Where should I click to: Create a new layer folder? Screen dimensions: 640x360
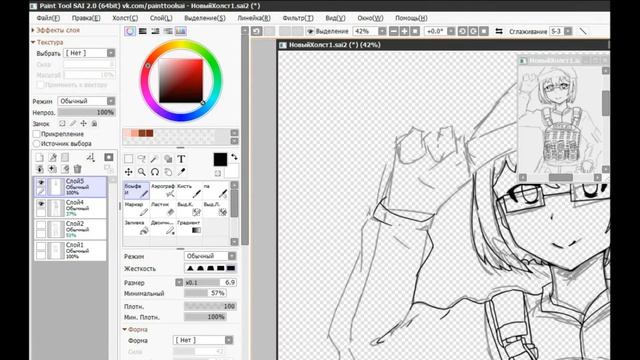(65, 158)
